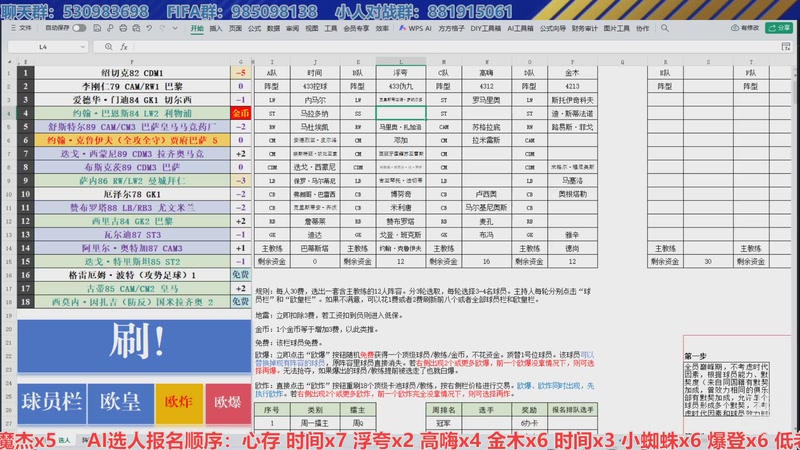
Task: Switch to the 页面 ribbon tab
Action: pos(235,29)
